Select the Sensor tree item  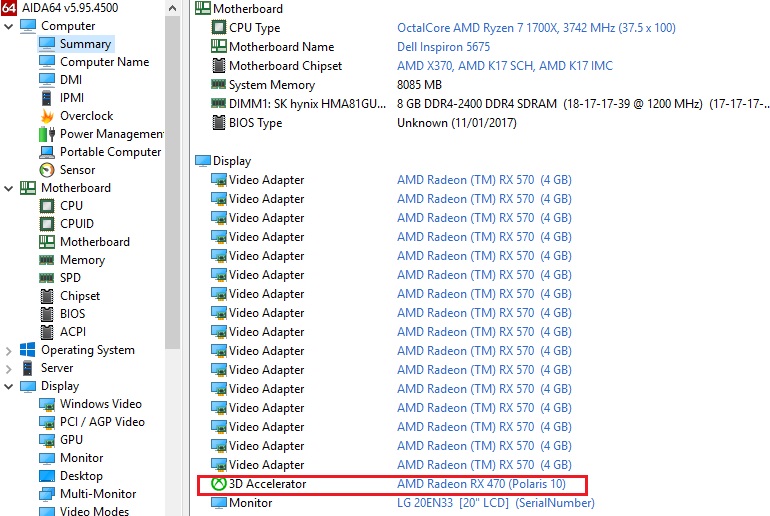pyautogui.click(x=78, y=170)
